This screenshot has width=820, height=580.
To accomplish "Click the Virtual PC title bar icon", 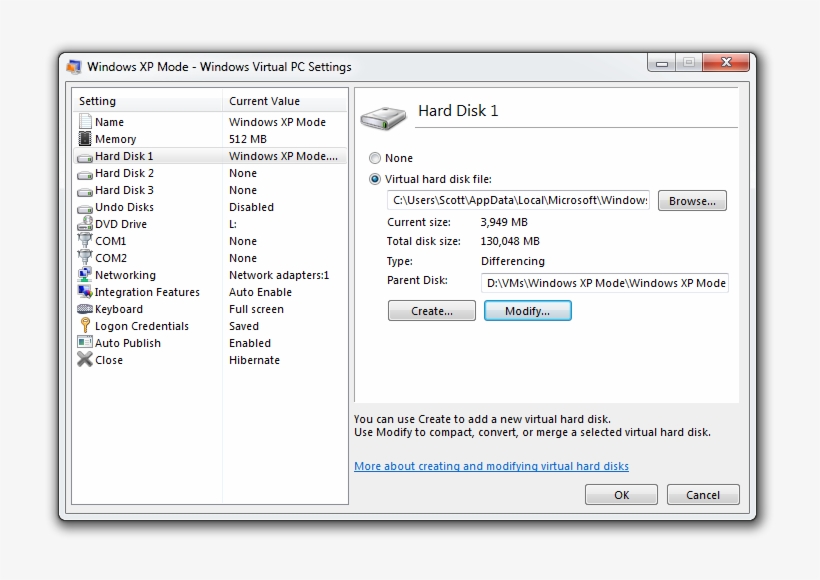I will coord(74,66).
